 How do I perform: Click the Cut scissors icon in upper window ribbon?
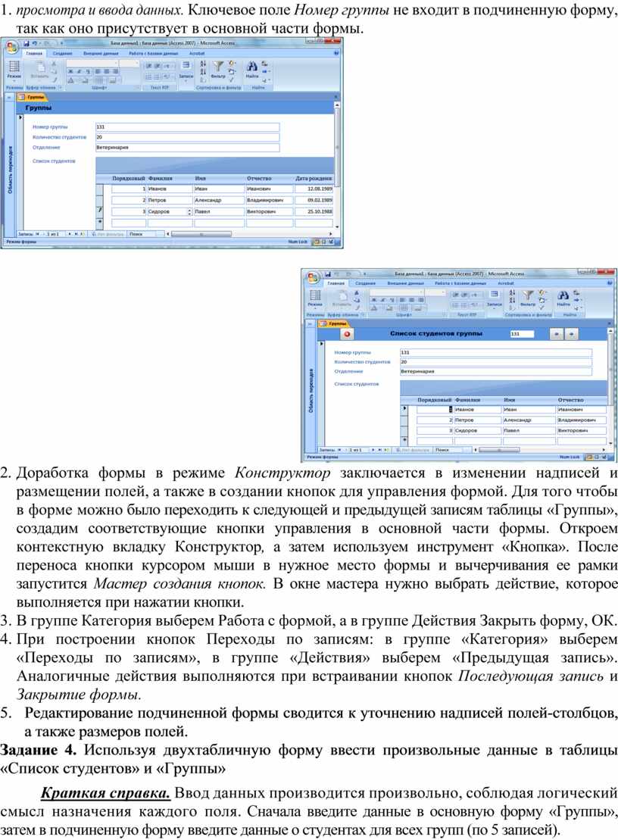pyautogui.click(x=54, y=64)
